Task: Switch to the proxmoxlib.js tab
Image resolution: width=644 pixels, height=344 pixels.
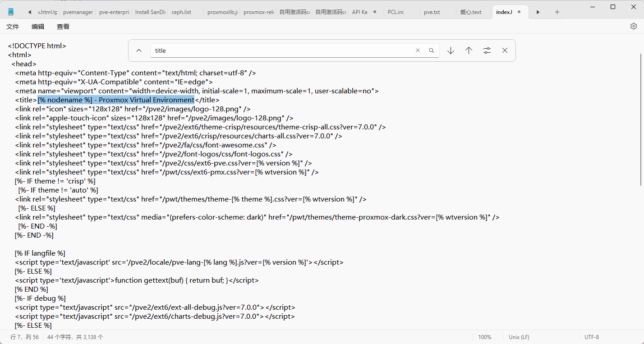Action: (222, 12)
